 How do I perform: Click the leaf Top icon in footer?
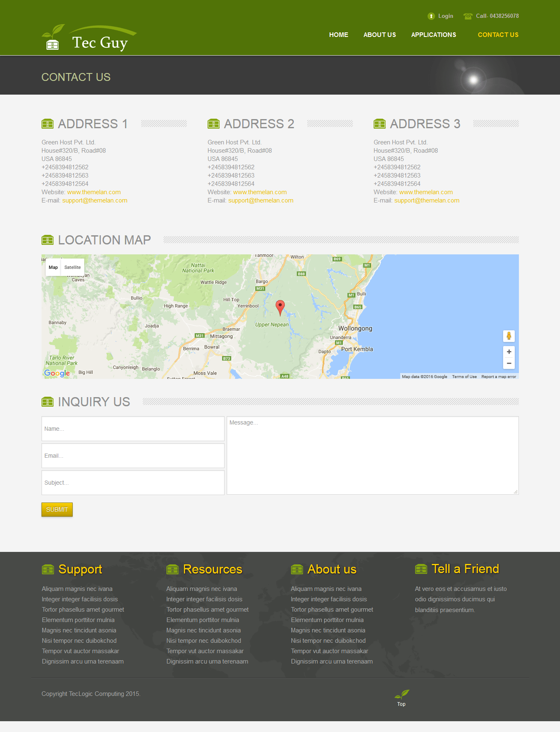[402, 695]
